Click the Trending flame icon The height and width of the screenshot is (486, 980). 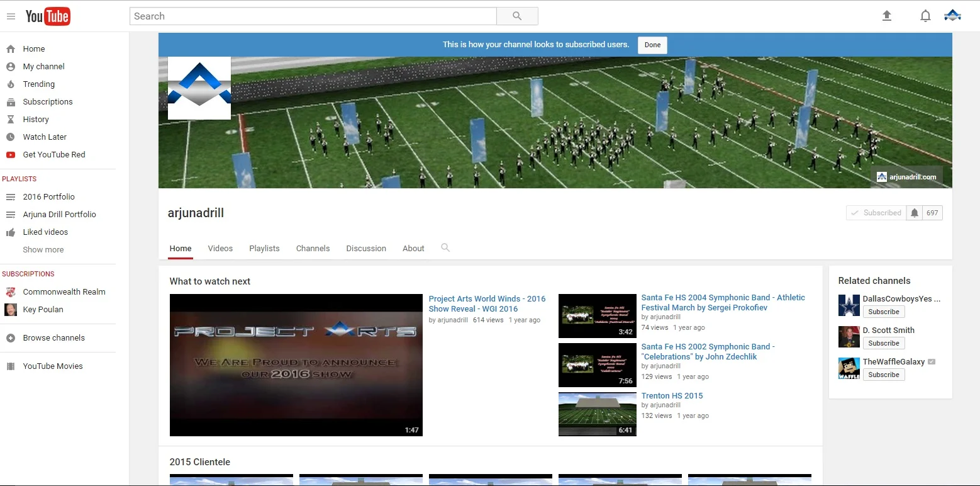(x=11, y=84)
